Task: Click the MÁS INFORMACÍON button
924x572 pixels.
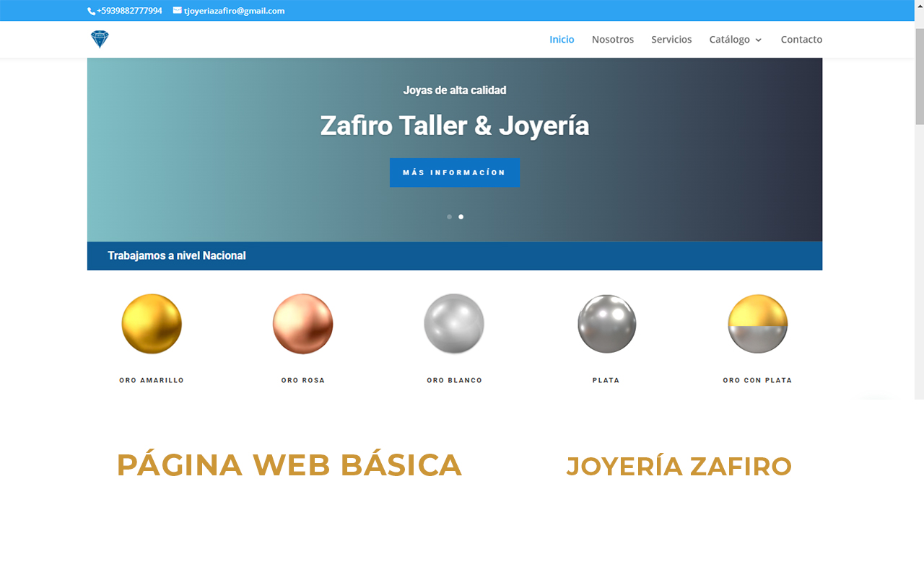Action: (x=455, y=172)
